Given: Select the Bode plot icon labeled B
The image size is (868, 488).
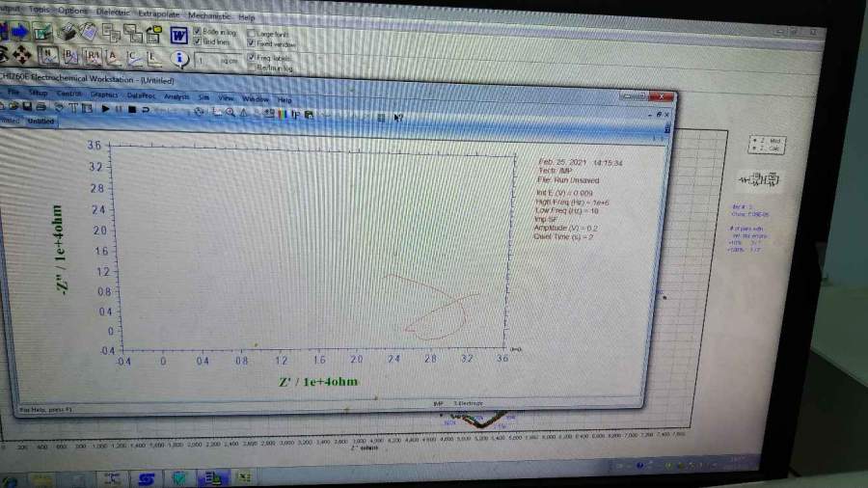Looking at the screenshot, I should click(70, 55).
